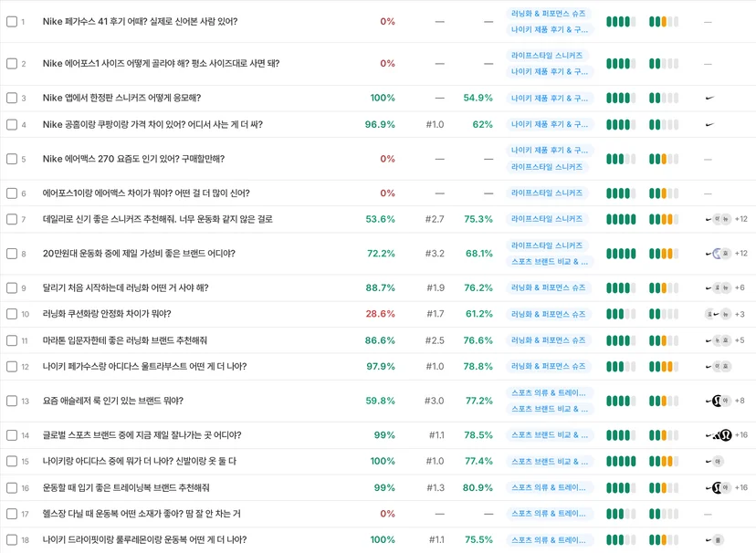Open brand icons in row 10 러닝화 쿠션화랑 안정화
This screenshot has width=756, height=553.
click(718, 314)
